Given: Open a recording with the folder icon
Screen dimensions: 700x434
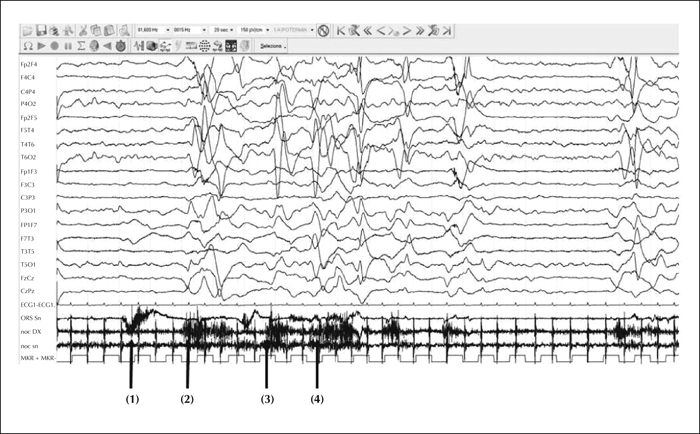Looking at the screenshot, I should click(x=27, y=30).
